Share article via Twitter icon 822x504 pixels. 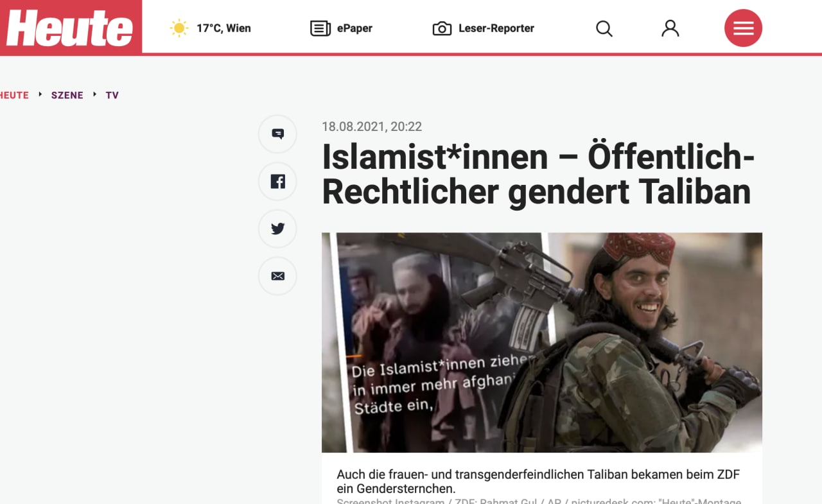[277, 229]
